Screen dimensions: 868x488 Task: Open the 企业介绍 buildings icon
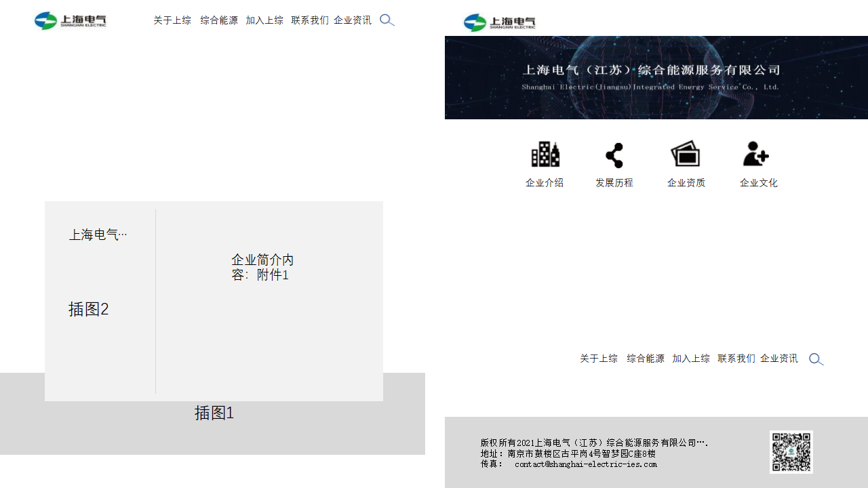545,155
